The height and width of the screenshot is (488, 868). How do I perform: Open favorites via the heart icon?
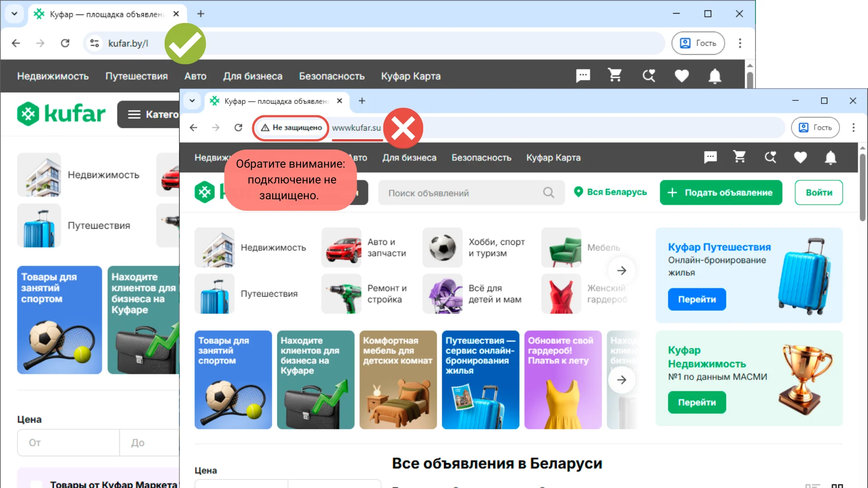coord(800,157)
